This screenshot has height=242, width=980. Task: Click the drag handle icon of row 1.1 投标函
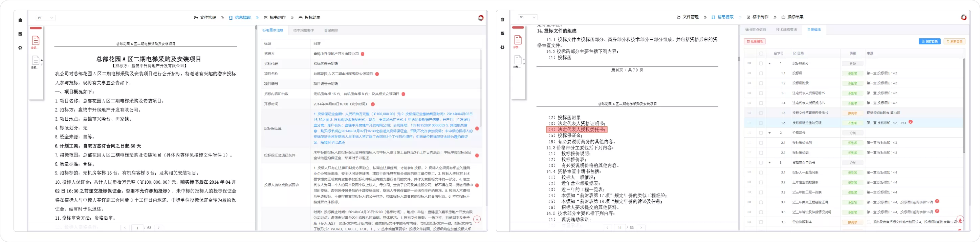coord(749,73)
